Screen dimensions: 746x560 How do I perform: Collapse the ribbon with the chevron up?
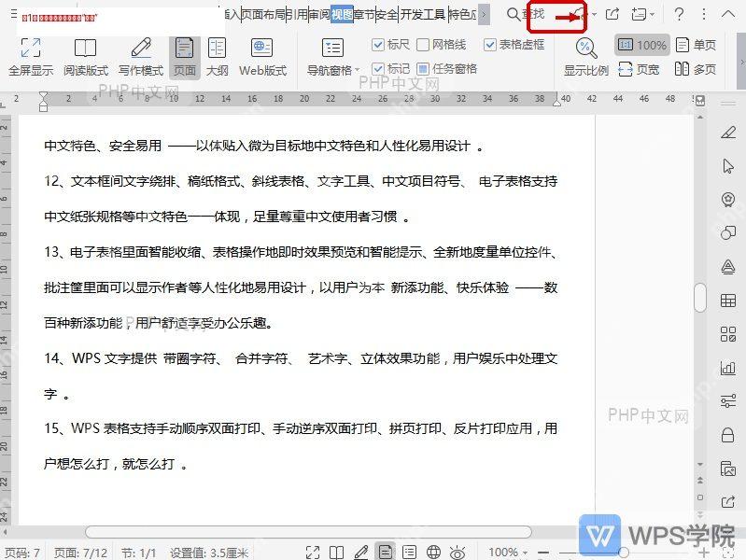728,14
